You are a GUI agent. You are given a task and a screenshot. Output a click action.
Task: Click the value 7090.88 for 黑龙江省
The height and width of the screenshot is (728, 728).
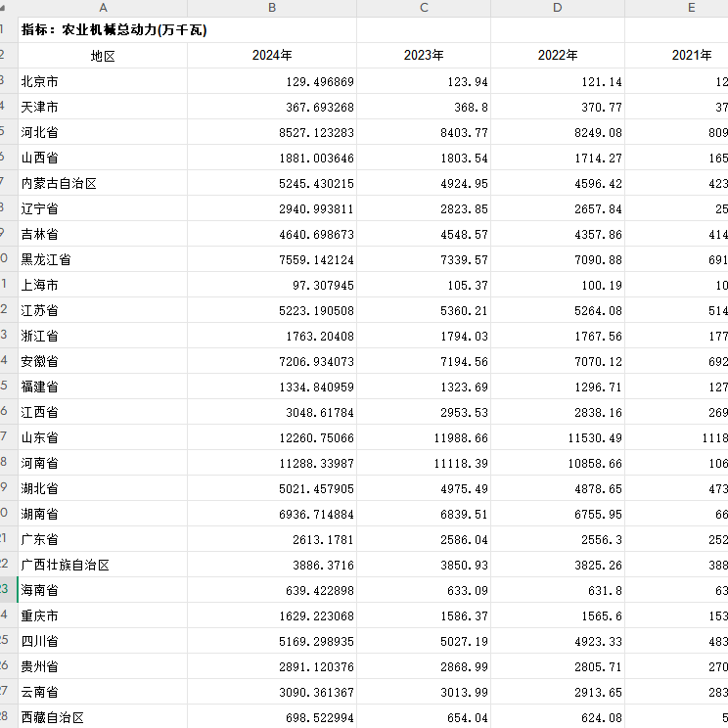coord(558,259)
